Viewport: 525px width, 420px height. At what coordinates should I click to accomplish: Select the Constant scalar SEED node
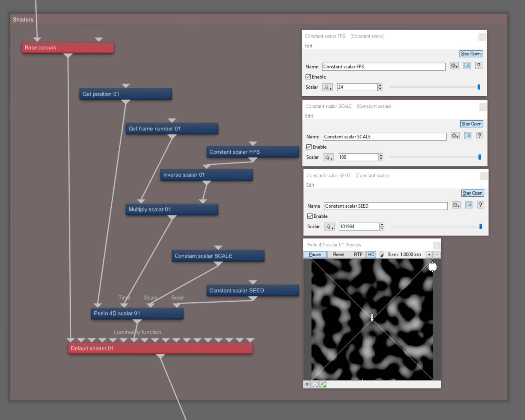coord(253,290)
